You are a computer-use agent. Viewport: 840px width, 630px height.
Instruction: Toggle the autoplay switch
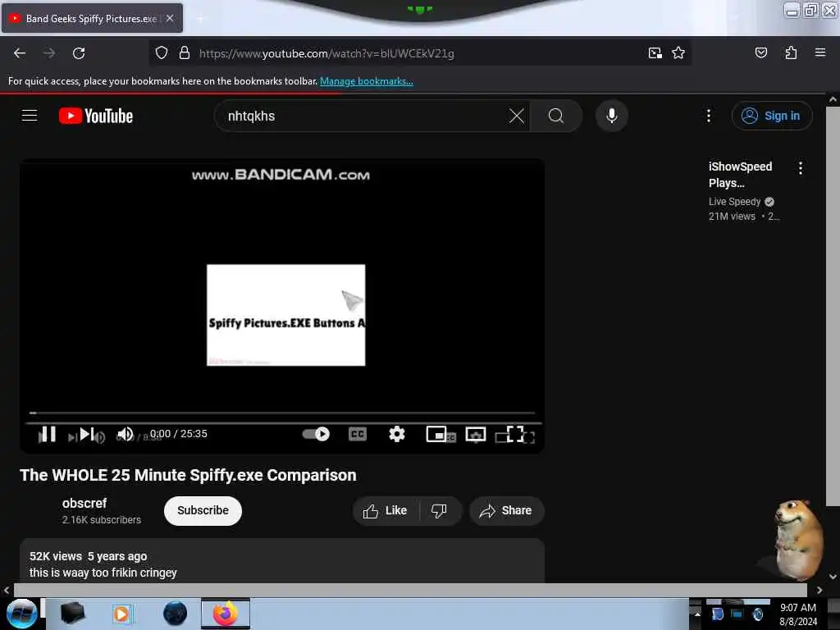pyautogui.click(x=316, y=434)
